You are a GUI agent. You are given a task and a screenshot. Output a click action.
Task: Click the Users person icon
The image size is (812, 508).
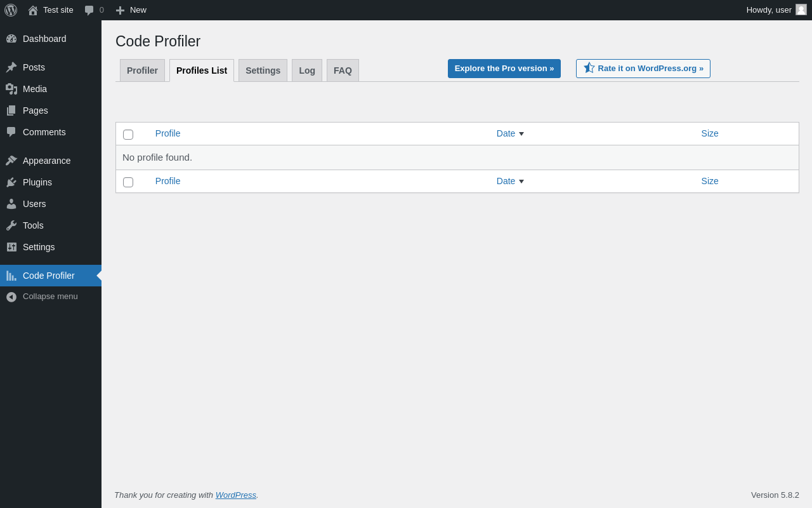pos(11,204)
